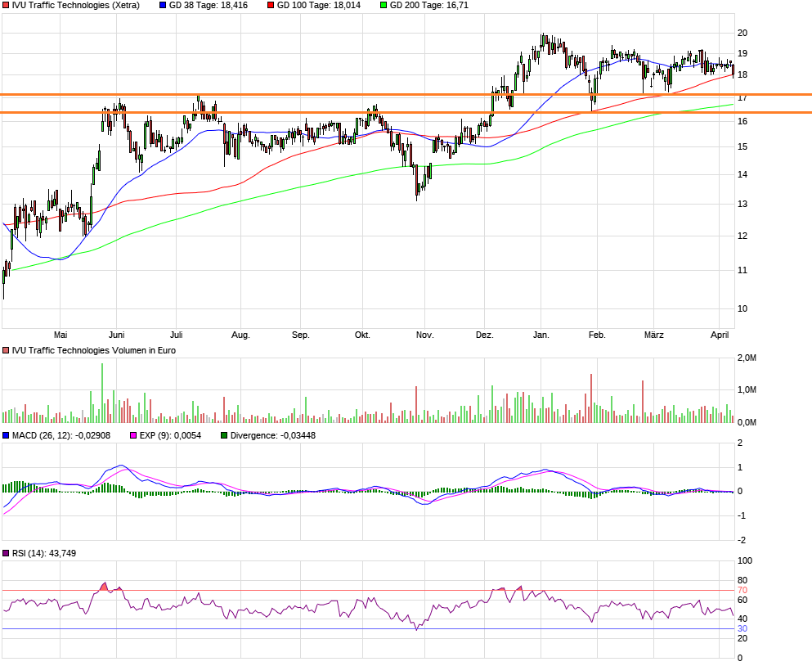The width and height of the screenshot is (812, 666).
Task: Click the blue MACD legend swatch
Action: (x=7, y=435)
